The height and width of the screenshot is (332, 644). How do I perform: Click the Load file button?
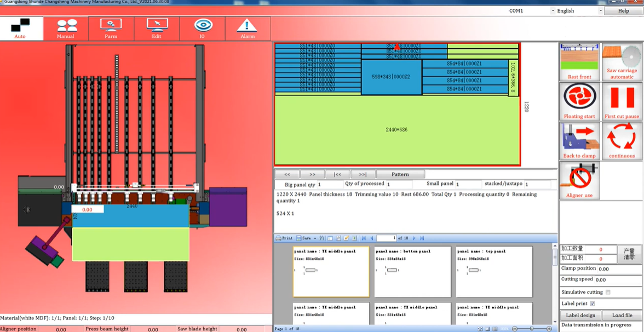622,316
